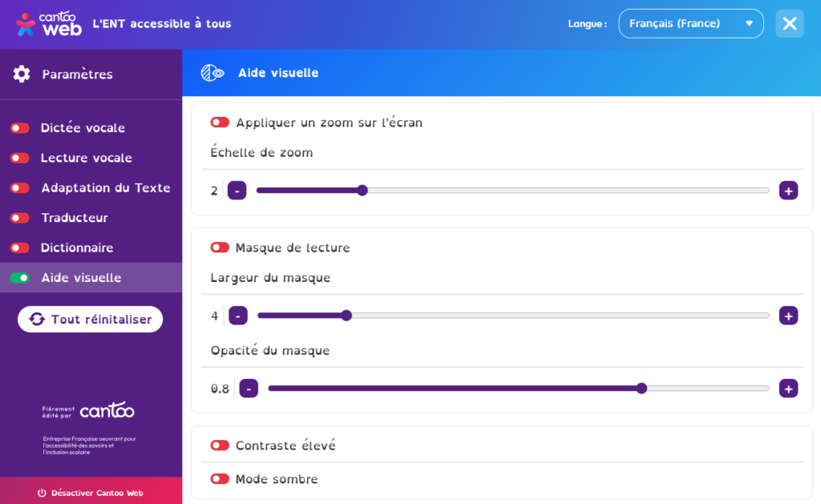Viewport: 821px width, 504px height.
Task: Open the Langue dropdown
Action: point(690,23)
